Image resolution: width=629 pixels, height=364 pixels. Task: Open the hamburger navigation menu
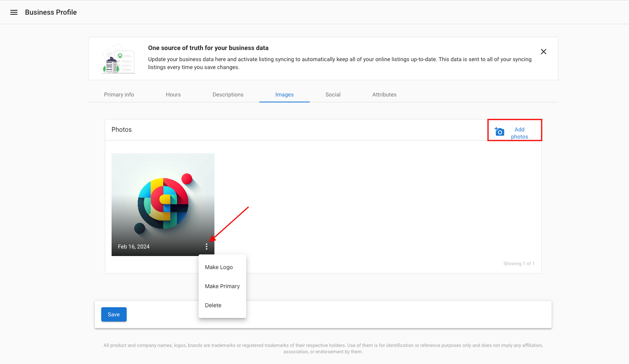(x=14, y=12)
